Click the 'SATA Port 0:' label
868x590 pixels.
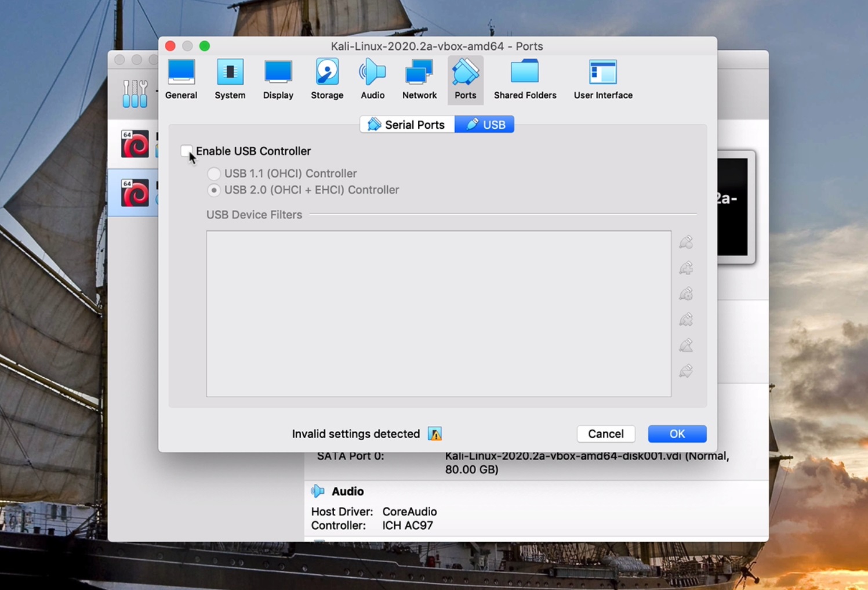coord(350,456)
